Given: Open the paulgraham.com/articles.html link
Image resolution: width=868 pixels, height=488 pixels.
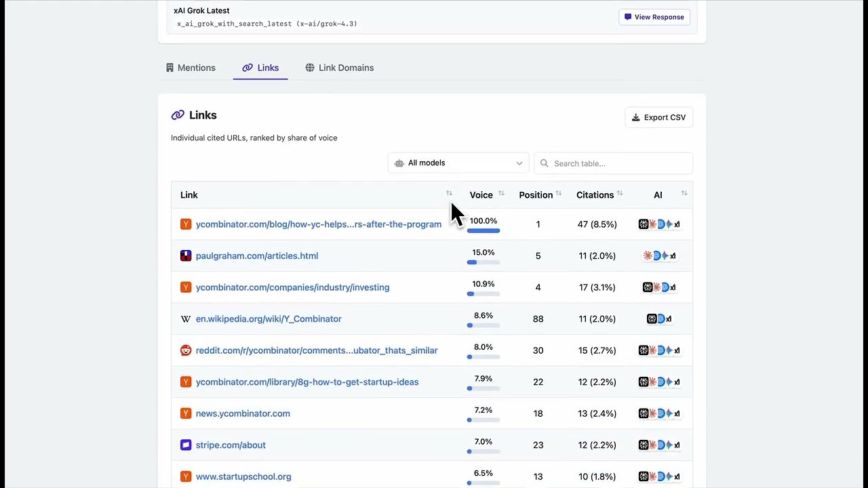Looking at the screenshot, I should (x=257, y=256).
